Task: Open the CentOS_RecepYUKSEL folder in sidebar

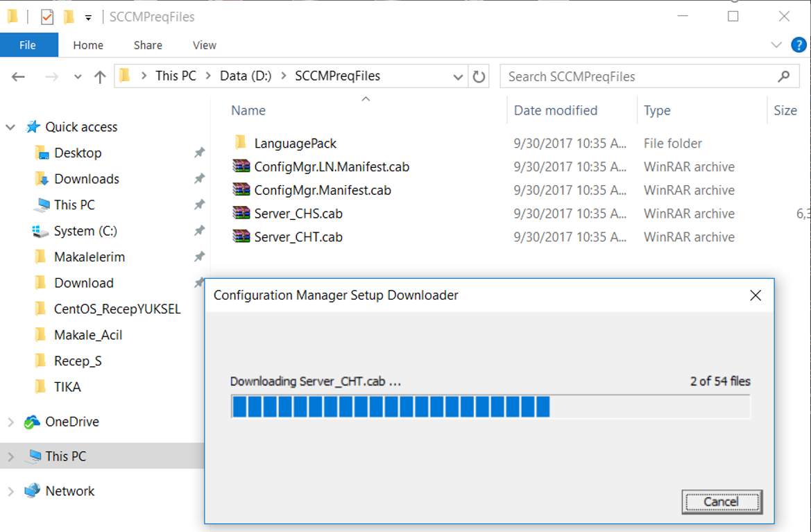Action: 117,309
